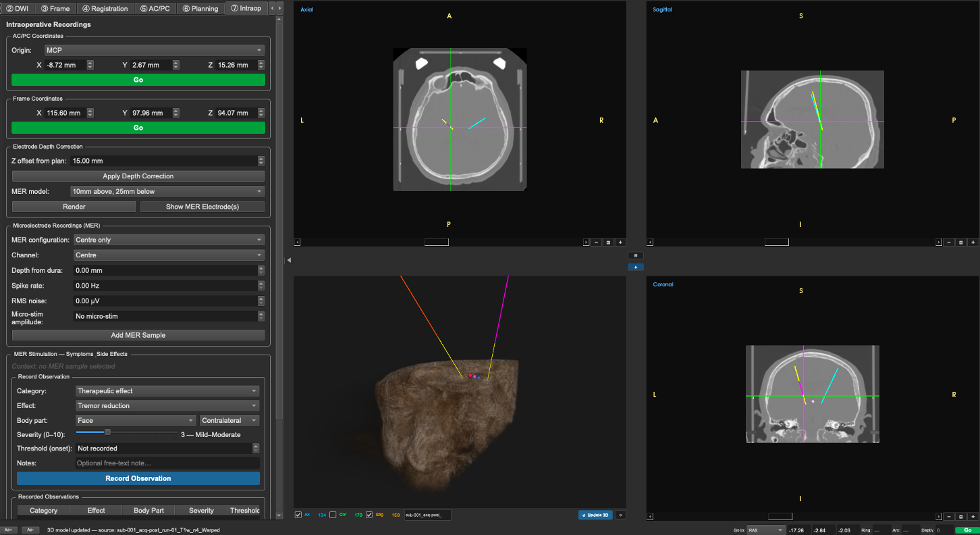Click Add MER Sample

[138, 335]
